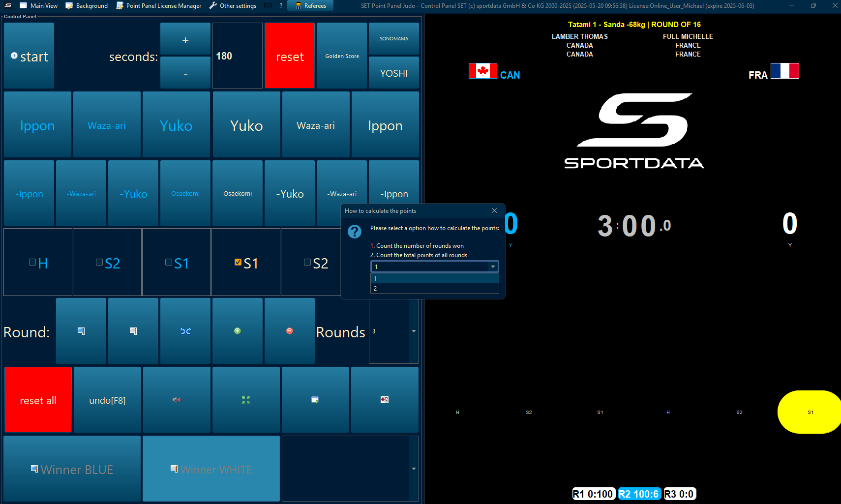Click the R3 0:0 round score label

pos(680,494)
